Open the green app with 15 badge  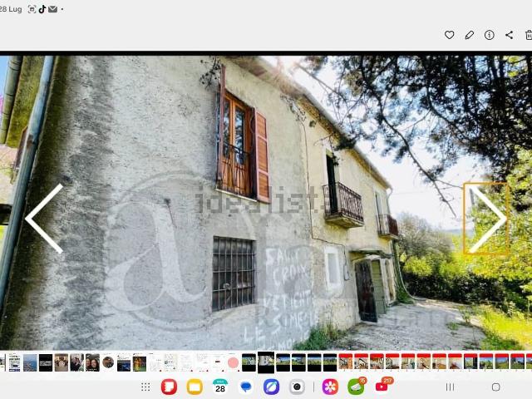click(x=356, y=387)
